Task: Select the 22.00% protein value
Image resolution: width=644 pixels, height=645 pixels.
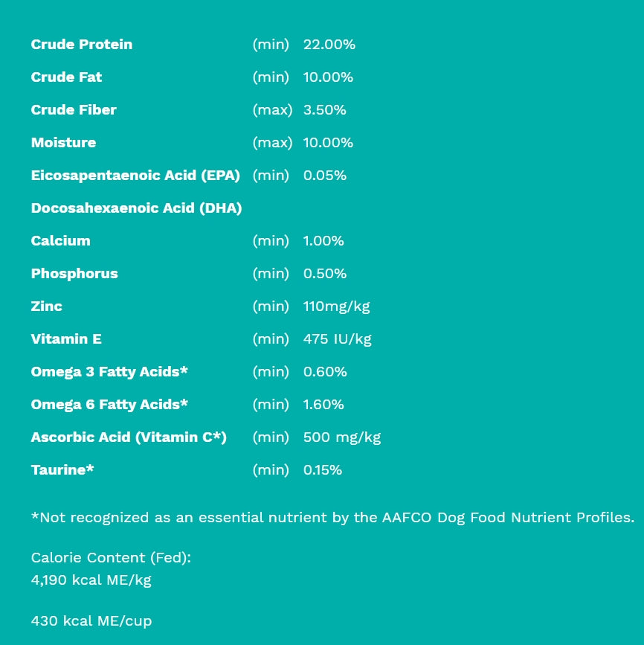Action: point(329,45)
